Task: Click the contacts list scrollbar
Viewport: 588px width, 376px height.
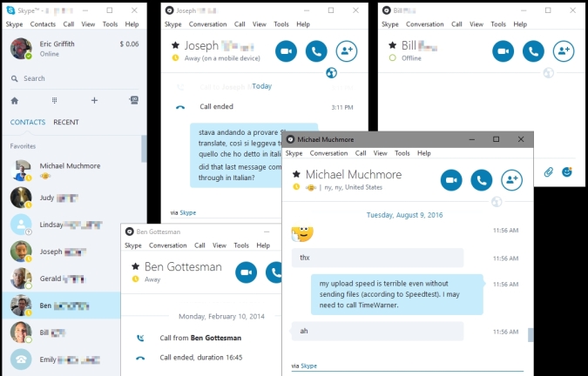Action: coord(144,149)
